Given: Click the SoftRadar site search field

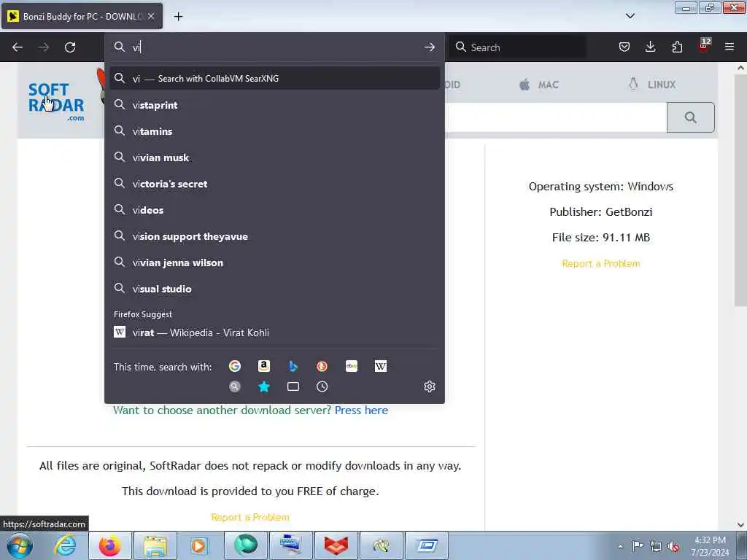Looking at the screenshot, I should tap(555, 117).
